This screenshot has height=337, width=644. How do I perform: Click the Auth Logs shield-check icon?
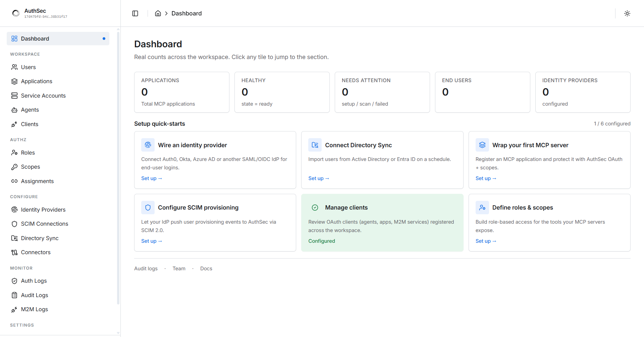click(x=14, y=281)
